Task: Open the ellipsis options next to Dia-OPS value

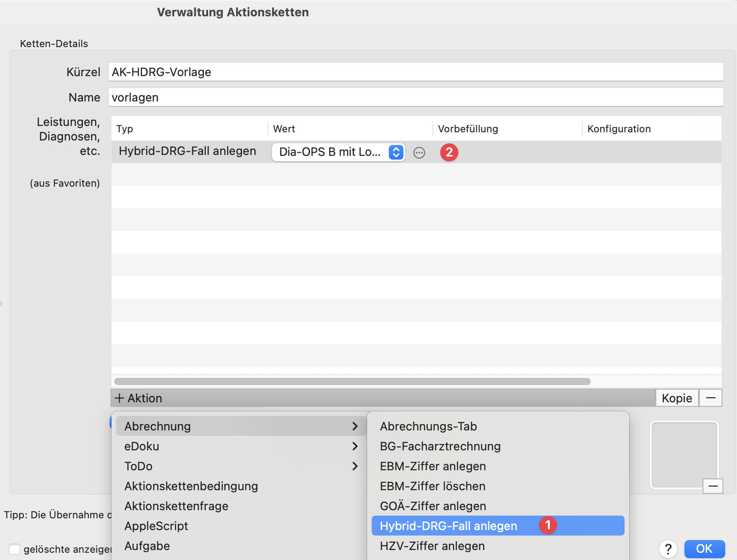Action: pyautogui.click(x=419, y=153)
